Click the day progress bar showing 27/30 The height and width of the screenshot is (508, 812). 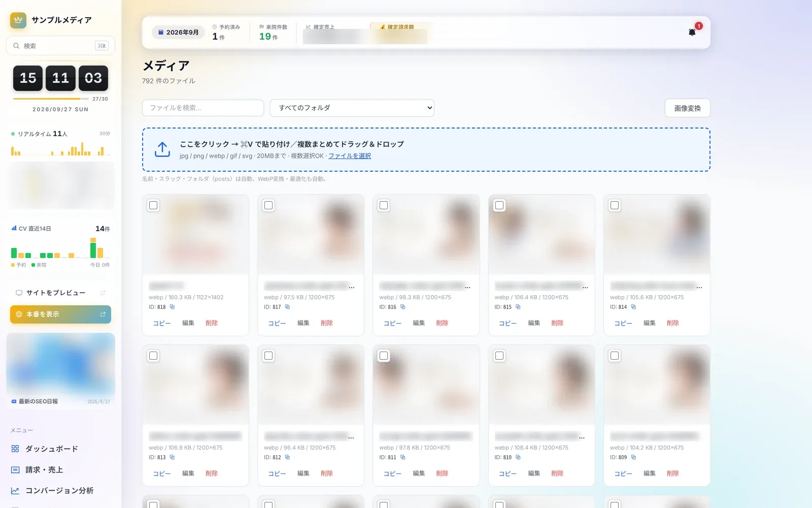point(51,99)
